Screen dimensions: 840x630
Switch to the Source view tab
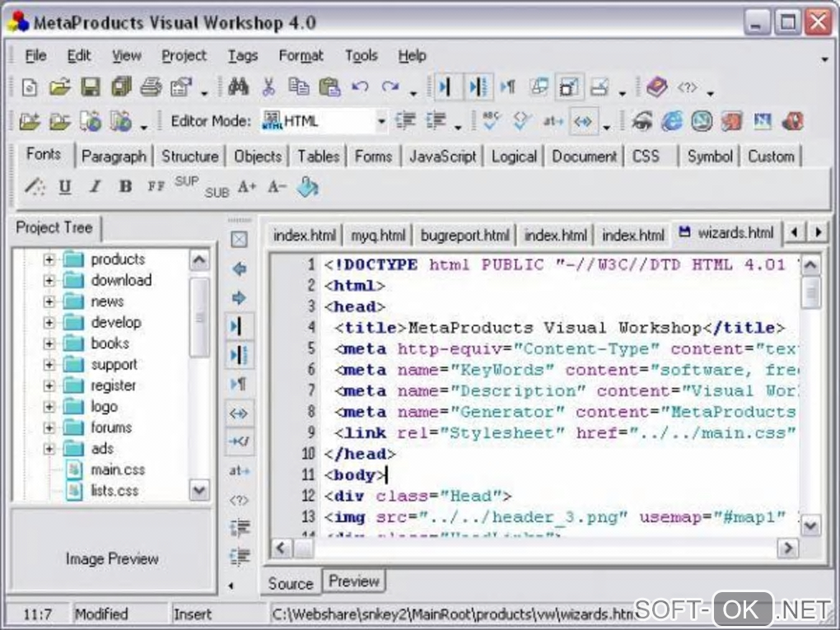click(x=291, y=583)
